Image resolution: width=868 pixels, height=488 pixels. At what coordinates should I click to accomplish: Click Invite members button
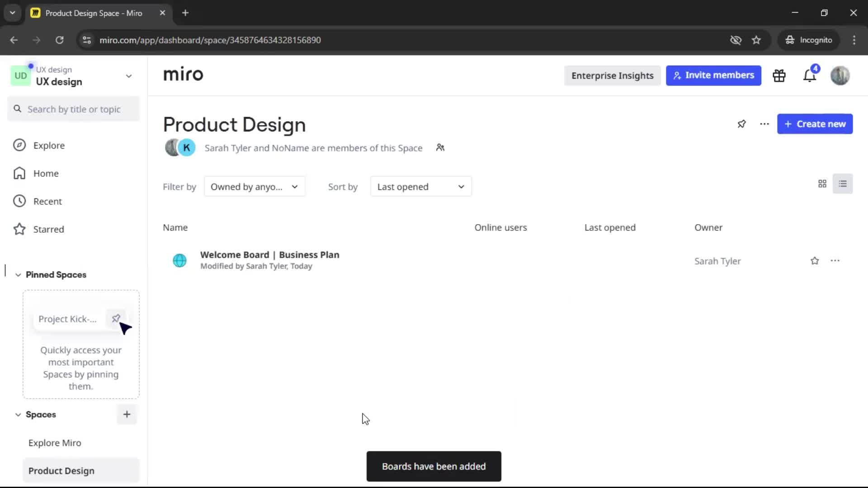tap(713, 75)
